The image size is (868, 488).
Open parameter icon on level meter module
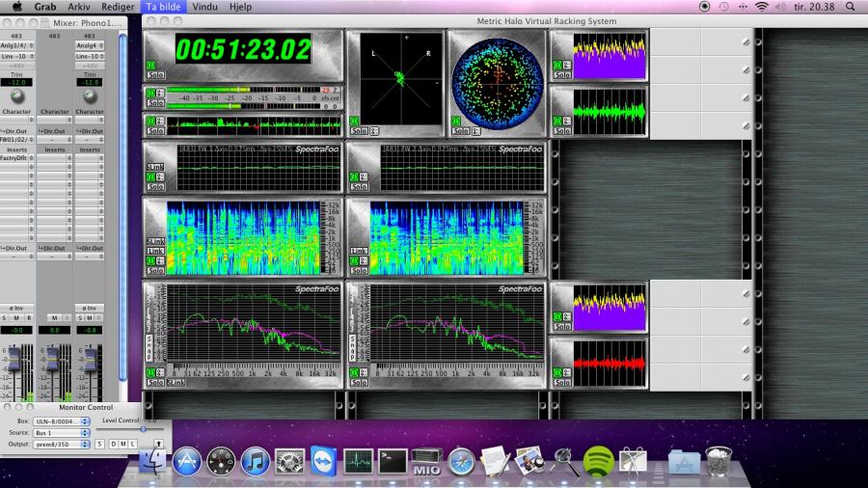pyautogui.click(x=160, y=93)
